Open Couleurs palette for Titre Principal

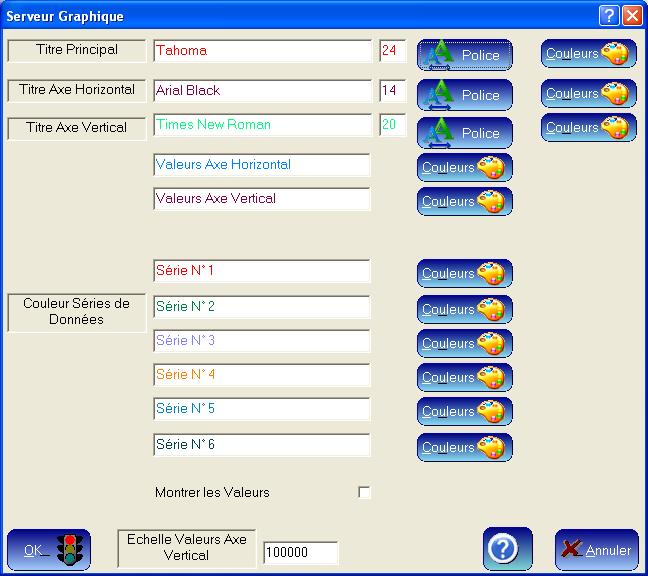coord(588,54)
